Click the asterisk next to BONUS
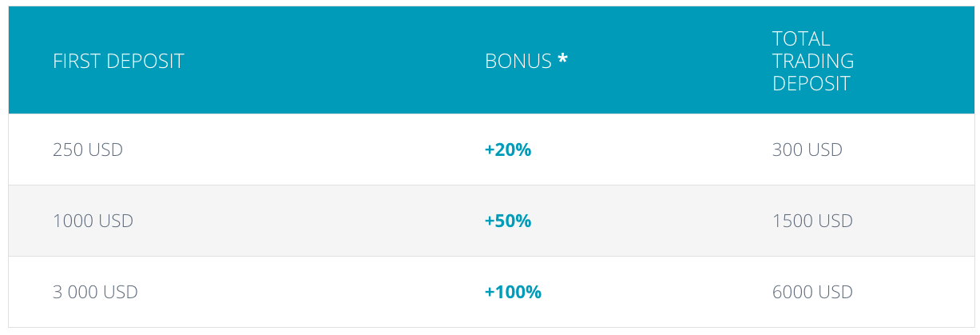Screen dimensions: 980x335 pyautogui.click(x=562, y=60)
